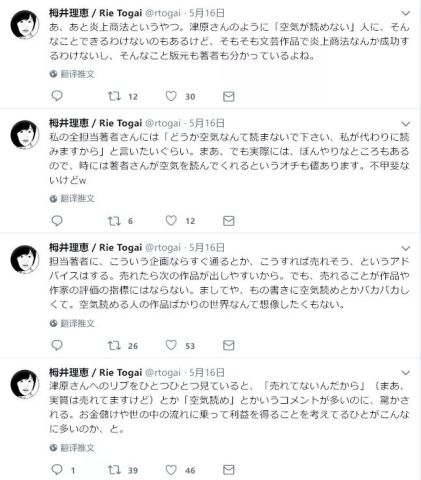Image resolution: width=421 pixels, height=480 pixels.
Task: Retweet the tweet with 39 retweets
Action: pos(114,470)
